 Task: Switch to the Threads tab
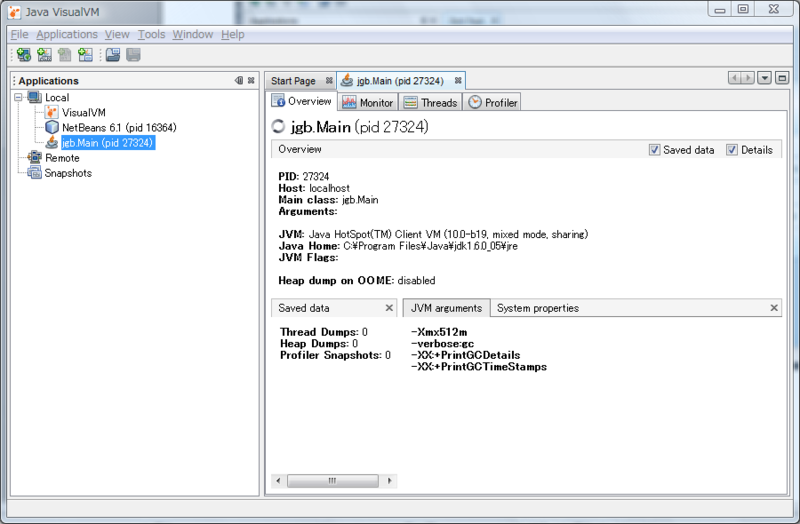[430, 102]
